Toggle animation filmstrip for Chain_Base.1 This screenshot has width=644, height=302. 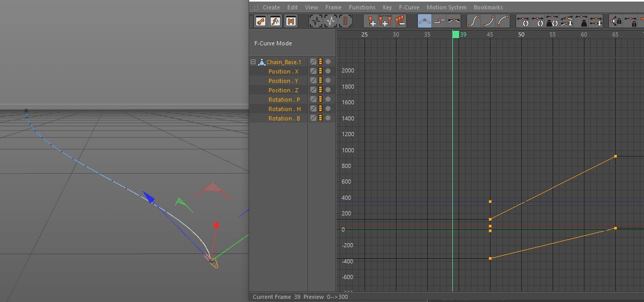tap(320, 62)
